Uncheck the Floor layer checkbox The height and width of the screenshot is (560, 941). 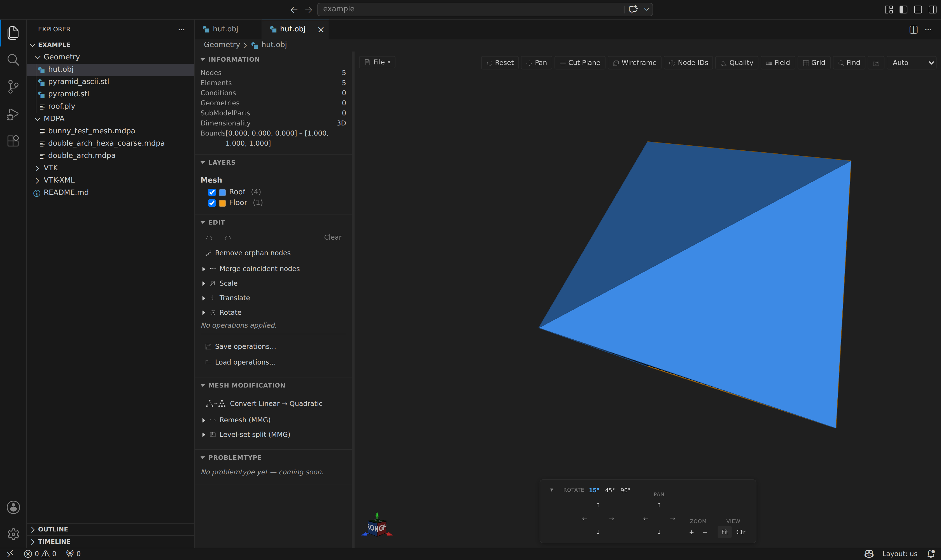[x=212, y=203]
